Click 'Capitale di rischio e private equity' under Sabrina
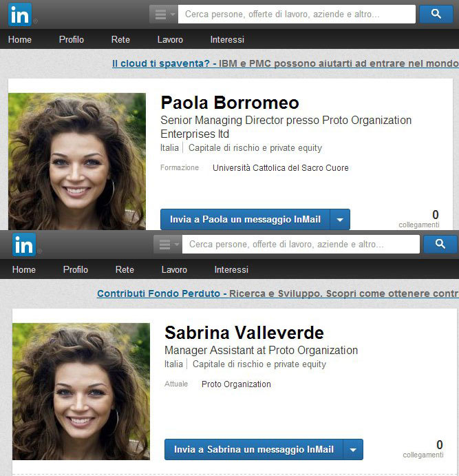The image size is (459, 476). tap(259, 364)
